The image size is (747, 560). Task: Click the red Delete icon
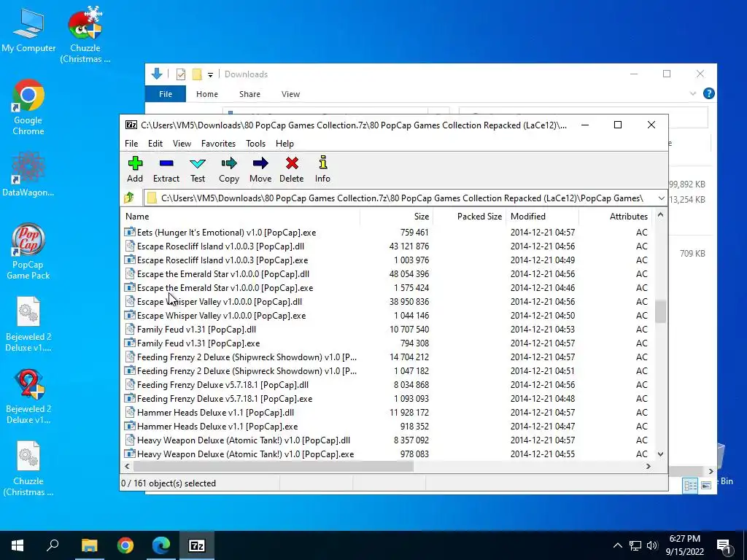(292, 169)
